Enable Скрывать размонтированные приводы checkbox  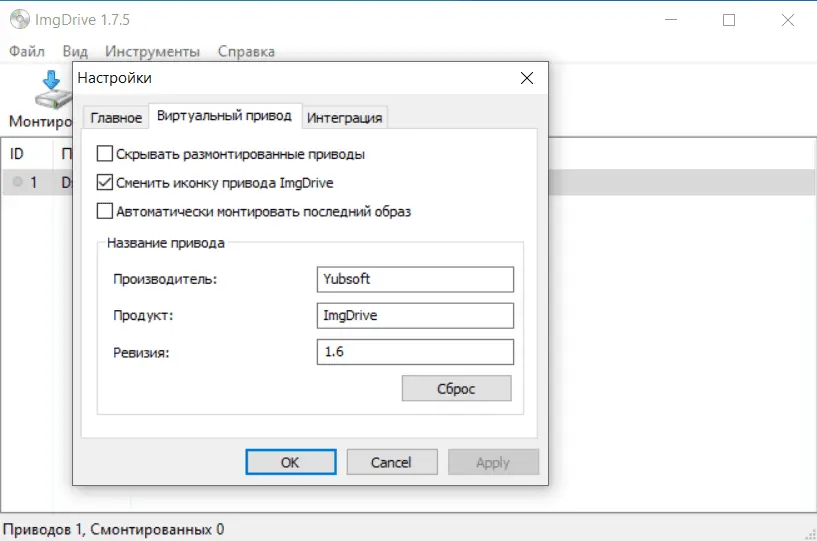click(105, 154)
